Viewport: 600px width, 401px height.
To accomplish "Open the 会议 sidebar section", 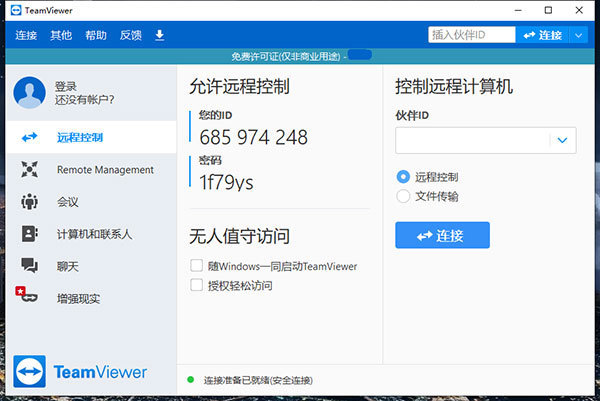I will [x=91, y=202].
